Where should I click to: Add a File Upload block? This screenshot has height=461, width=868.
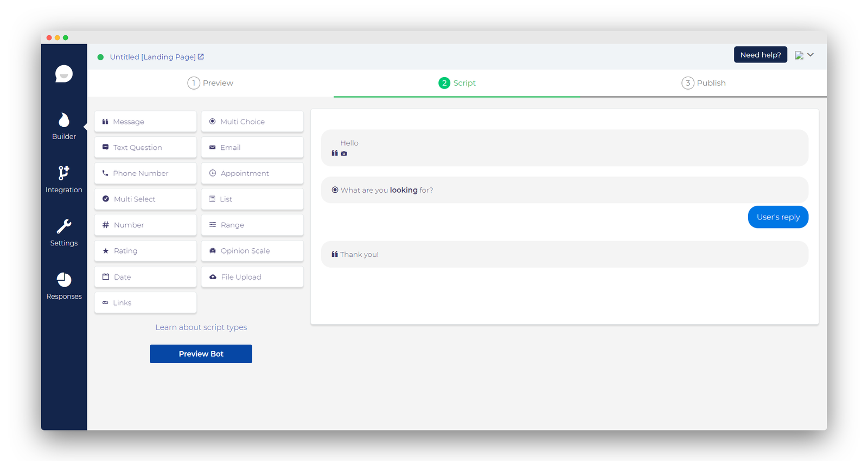tap(252, 277)
